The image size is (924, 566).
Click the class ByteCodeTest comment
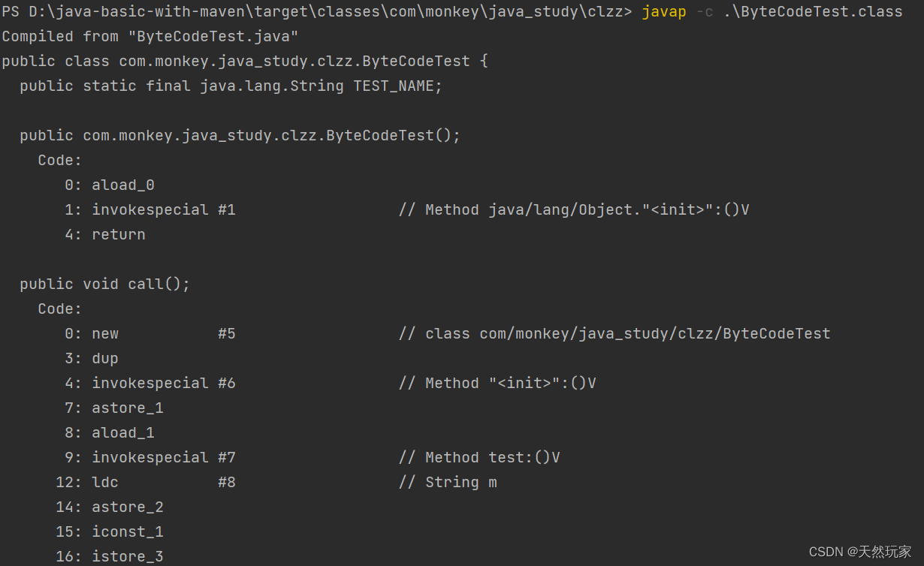tap(614, 334)
